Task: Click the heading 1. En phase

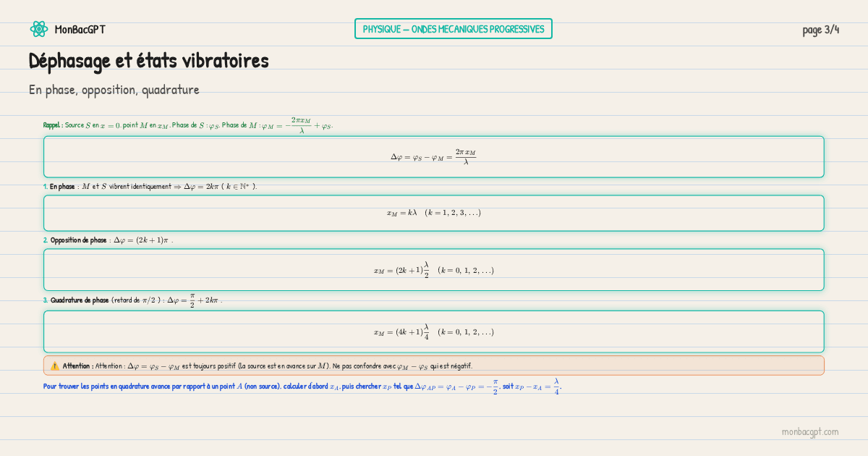Action: (x=62, y=187)
